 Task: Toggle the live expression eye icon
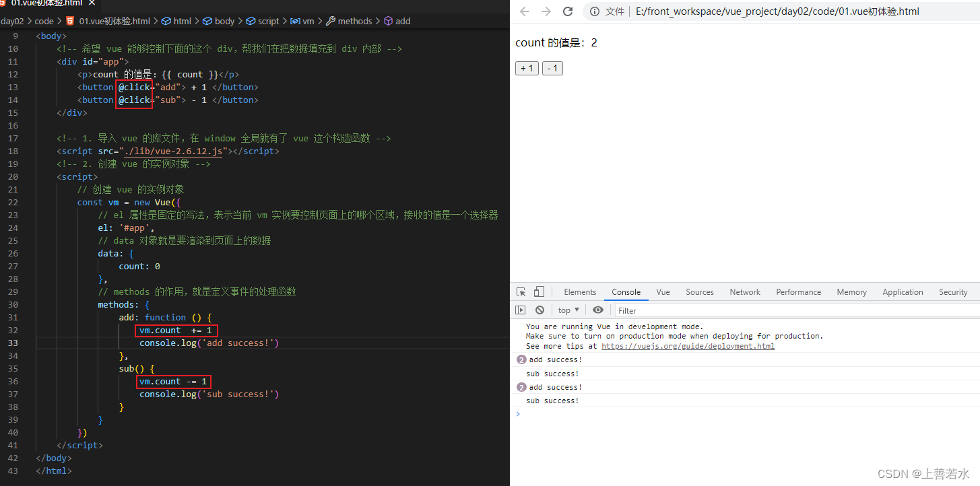(598, 310)
